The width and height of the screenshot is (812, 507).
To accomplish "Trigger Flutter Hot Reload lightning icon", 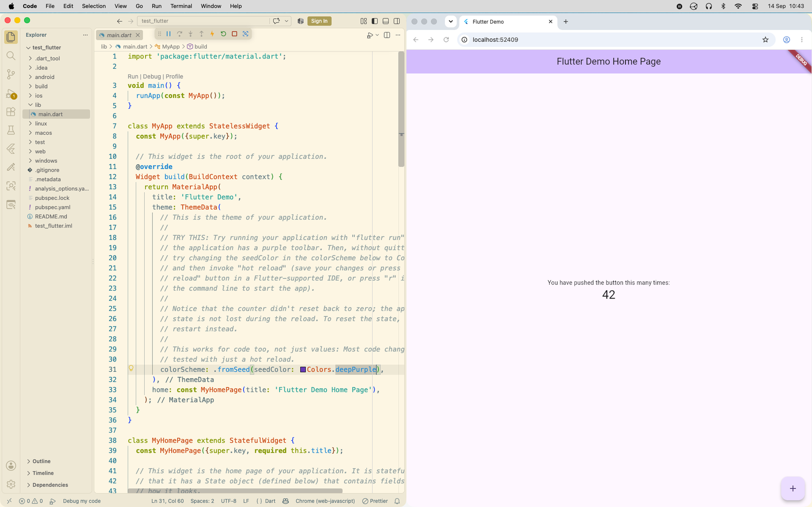I will (212, 34).
